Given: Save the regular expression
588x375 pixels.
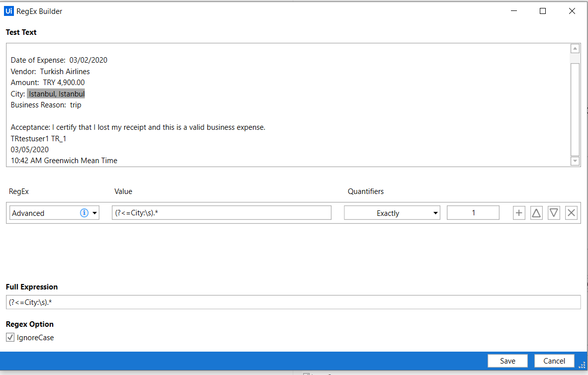Looking at the screenshot, I should (507, 361).
